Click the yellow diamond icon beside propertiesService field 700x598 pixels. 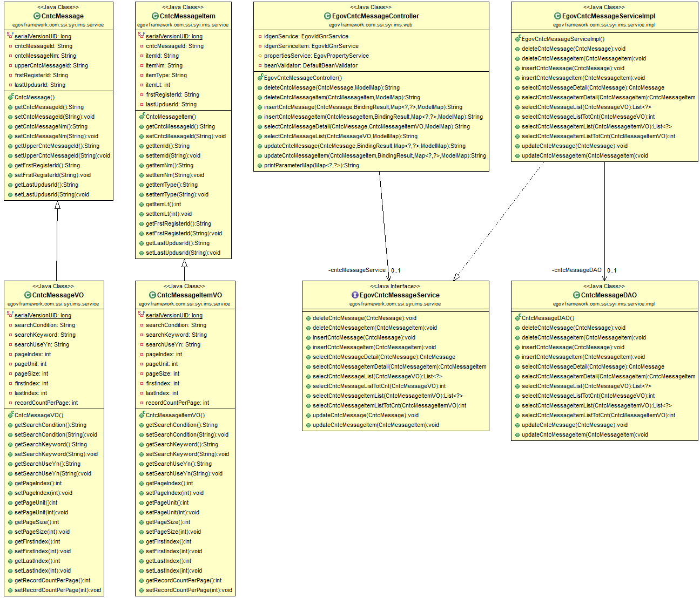tap(260, 56)
